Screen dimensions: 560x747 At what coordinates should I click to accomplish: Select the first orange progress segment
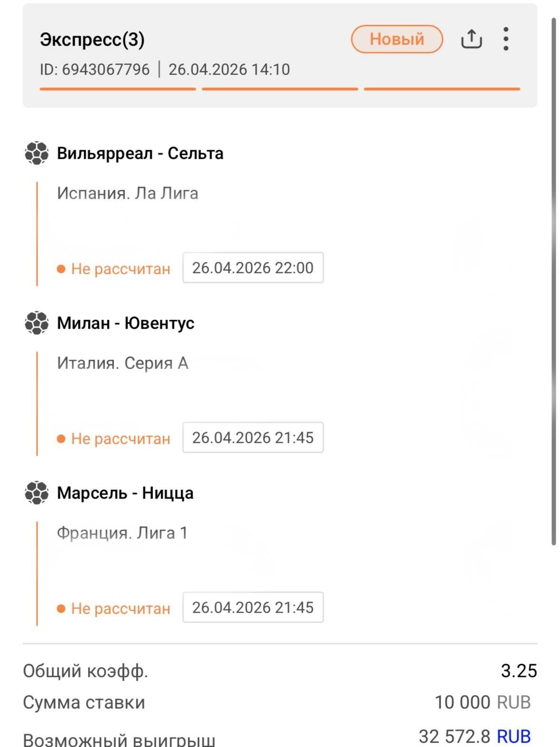(x=117, y=89)
